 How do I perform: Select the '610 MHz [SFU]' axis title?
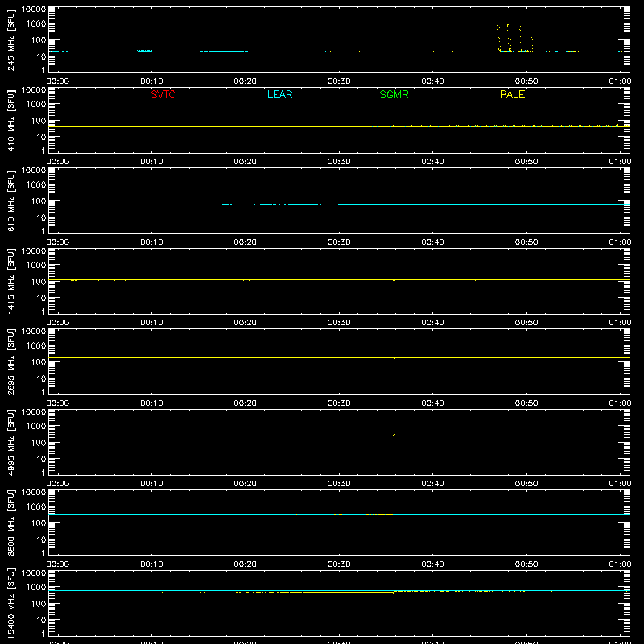pyautogui.click(x=11, y=201)
